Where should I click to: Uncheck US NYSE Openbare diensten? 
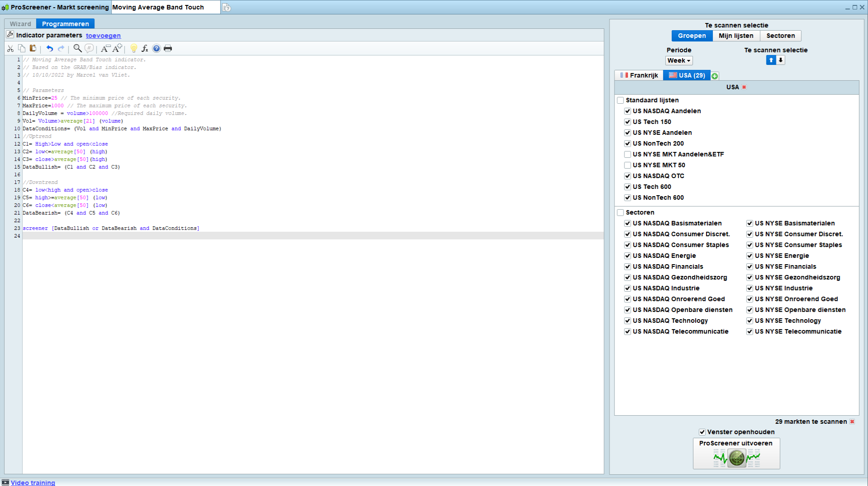click(x=750, y=310)
